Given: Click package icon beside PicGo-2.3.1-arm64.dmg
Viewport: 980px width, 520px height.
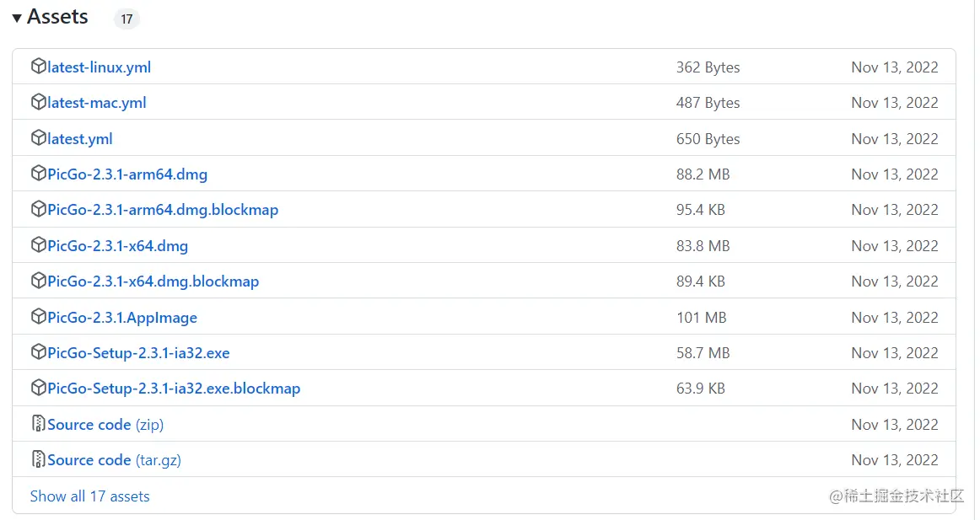Looking at the screenshot, I should pos(39,174).
